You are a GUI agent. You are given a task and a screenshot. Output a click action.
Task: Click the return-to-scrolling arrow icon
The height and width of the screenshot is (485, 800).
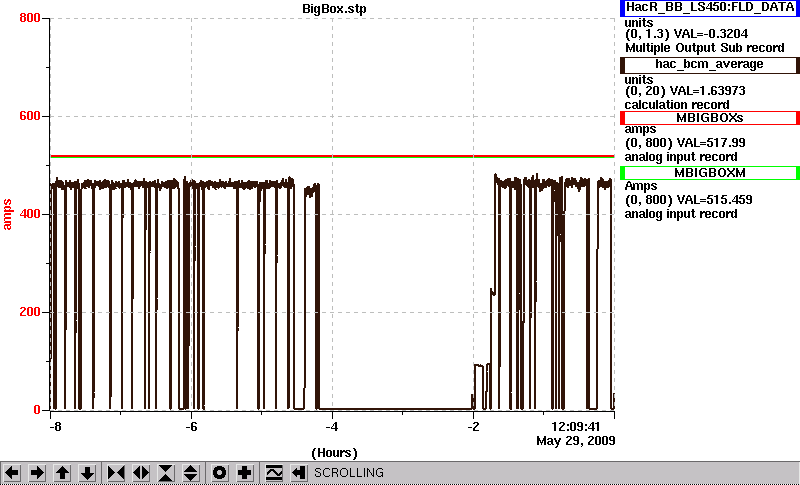[x=298, y=473]
